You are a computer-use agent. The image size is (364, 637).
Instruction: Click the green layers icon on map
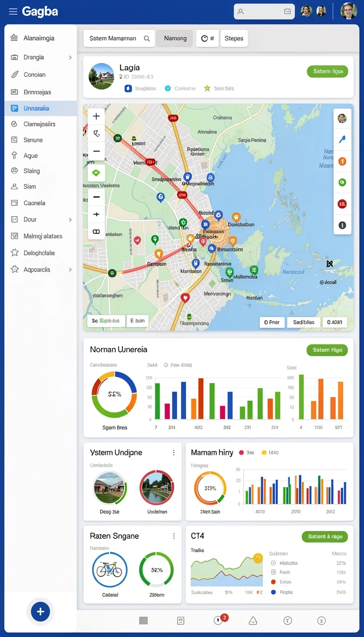coord(96,173)
